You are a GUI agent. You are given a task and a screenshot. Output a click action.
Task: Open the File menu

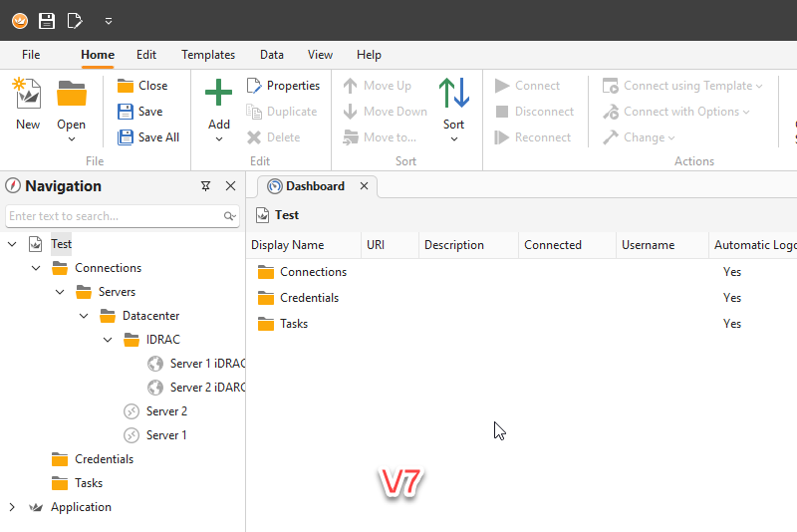(x=31, y=55)
